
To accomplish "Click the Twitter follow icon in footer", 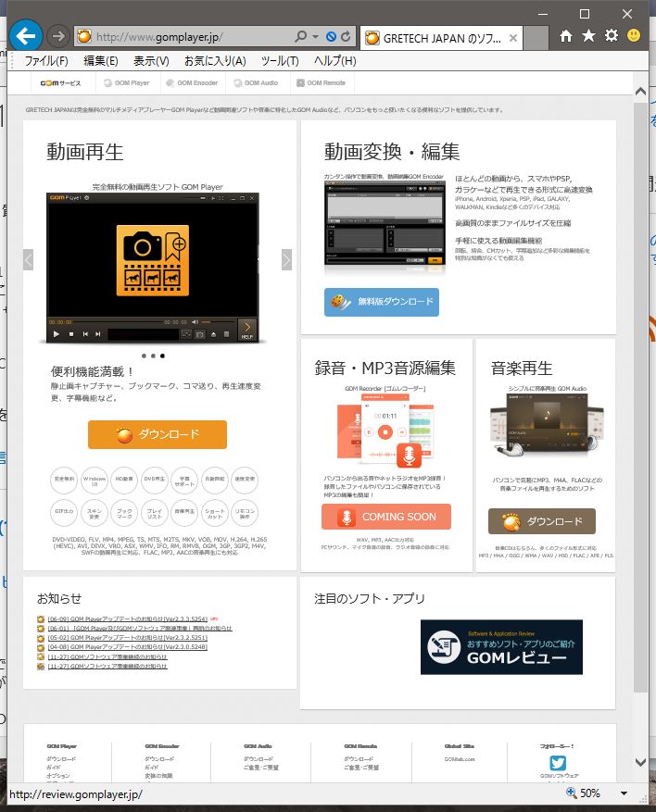I will point(558,763).
